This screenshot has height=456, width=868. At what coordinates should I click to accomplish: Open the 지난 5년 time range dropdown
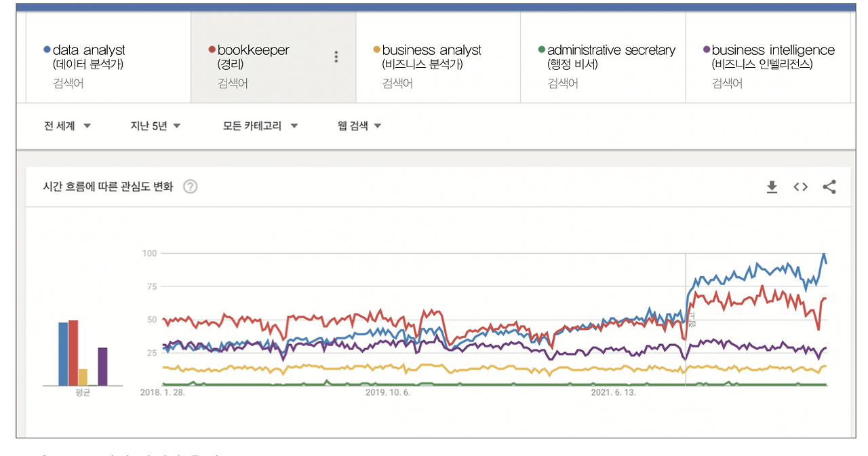[x=154, y=126]
